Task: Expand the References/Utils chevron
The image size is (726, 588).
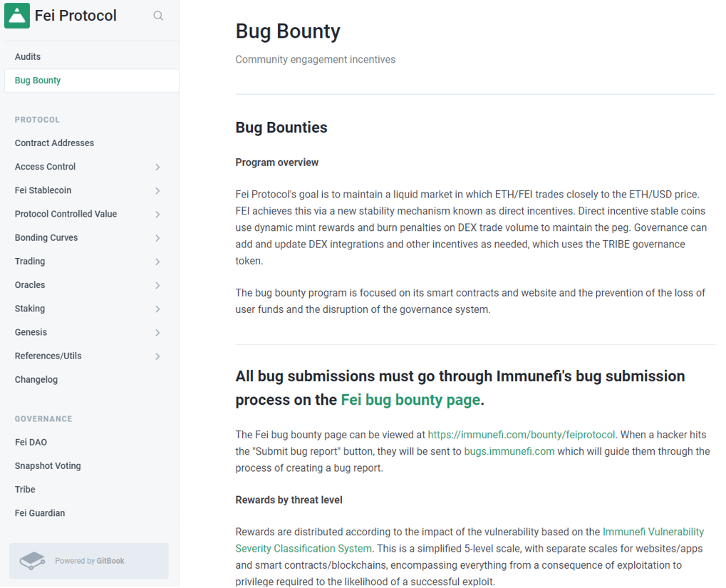Action: [x=157, y=356]
